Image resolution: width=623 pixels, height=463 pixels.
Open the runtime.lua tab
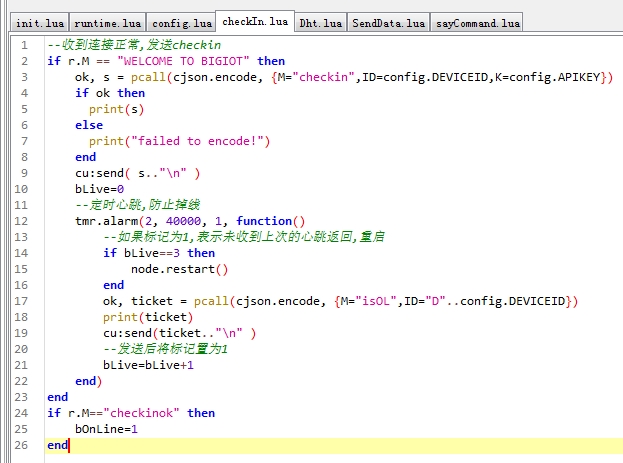point(107,23)
